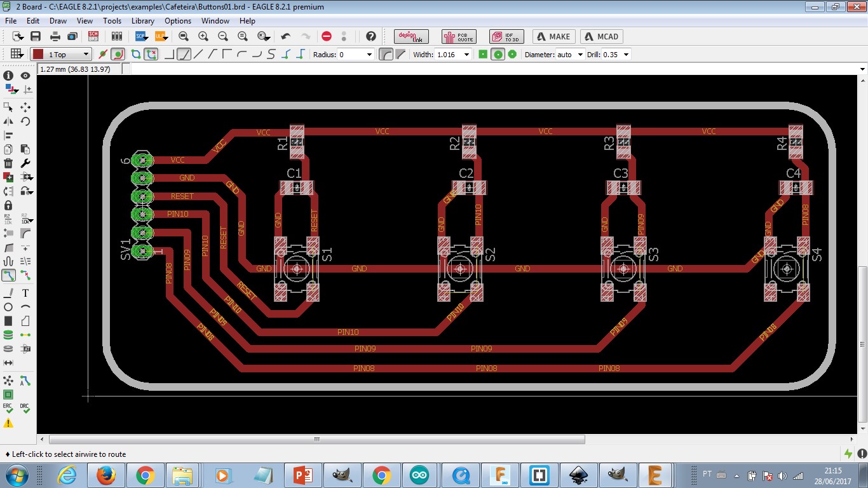Open the Edit menu
Viewport: 868px width, 488px height.
coord(33,21)
